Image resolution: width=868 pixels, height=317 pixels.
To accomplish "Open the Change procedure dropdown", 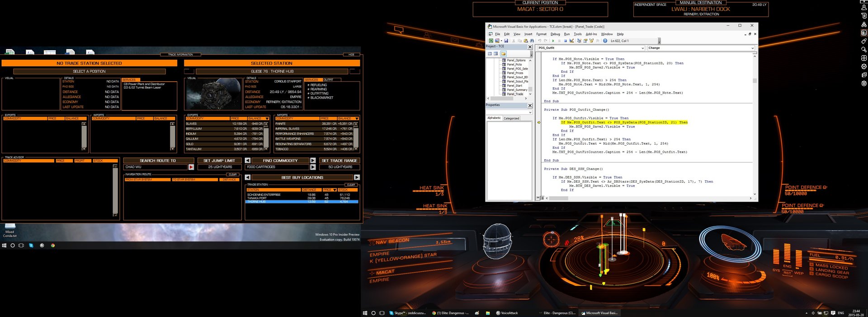I will [752, 48].
